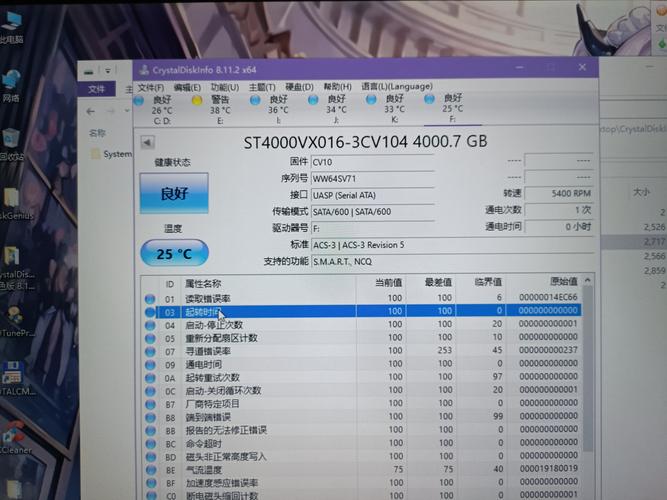Select disk K: at 33 °C
Viewport: 667px width, 500px height.
click(387, 109)
